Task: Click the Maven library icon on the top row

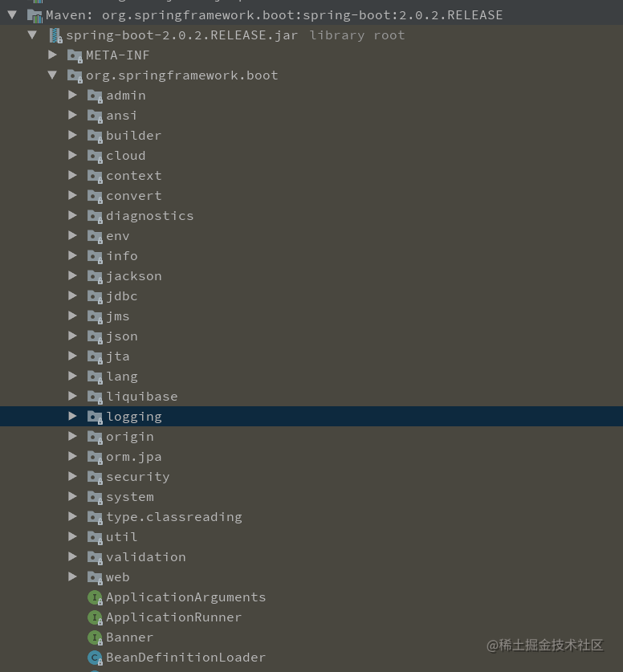Action: tap(36, 14)
